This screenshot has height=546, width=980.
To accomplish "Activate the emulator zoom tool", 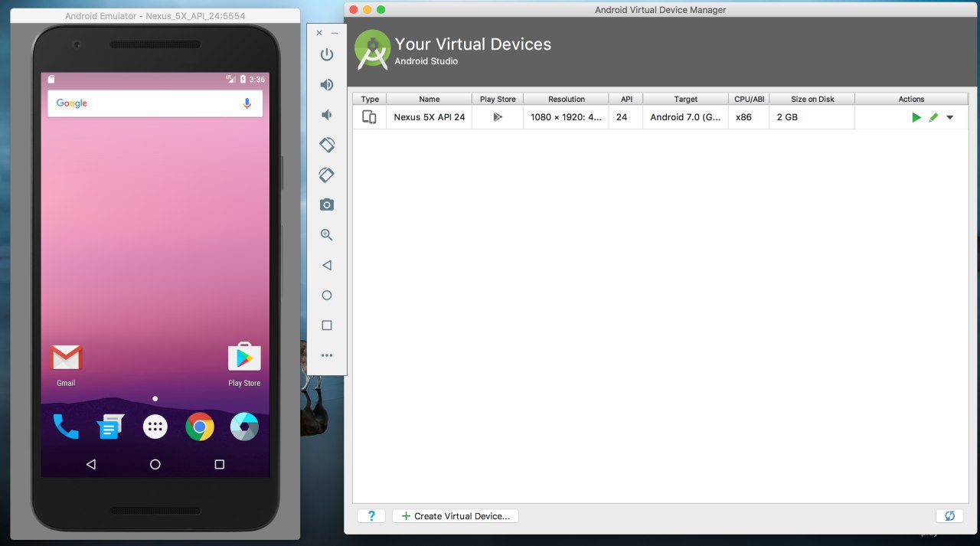I will [327, 235].
